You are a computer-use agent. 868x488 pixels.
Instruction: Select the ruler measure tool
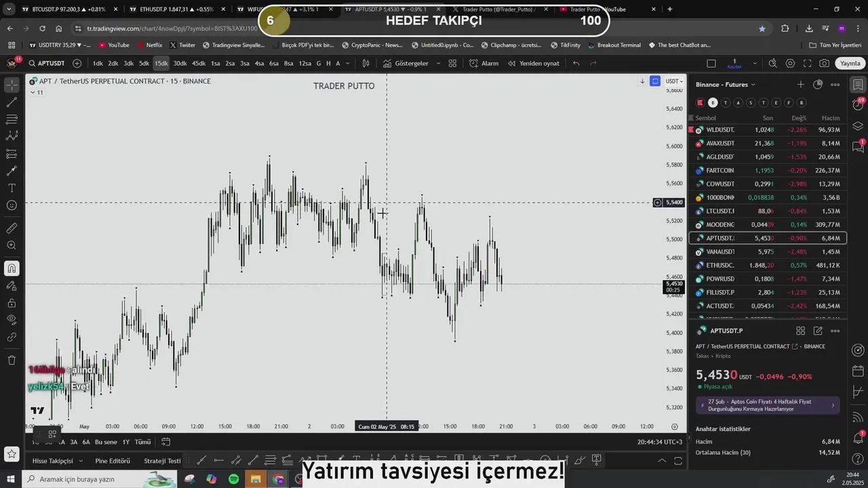coord(12,228)
